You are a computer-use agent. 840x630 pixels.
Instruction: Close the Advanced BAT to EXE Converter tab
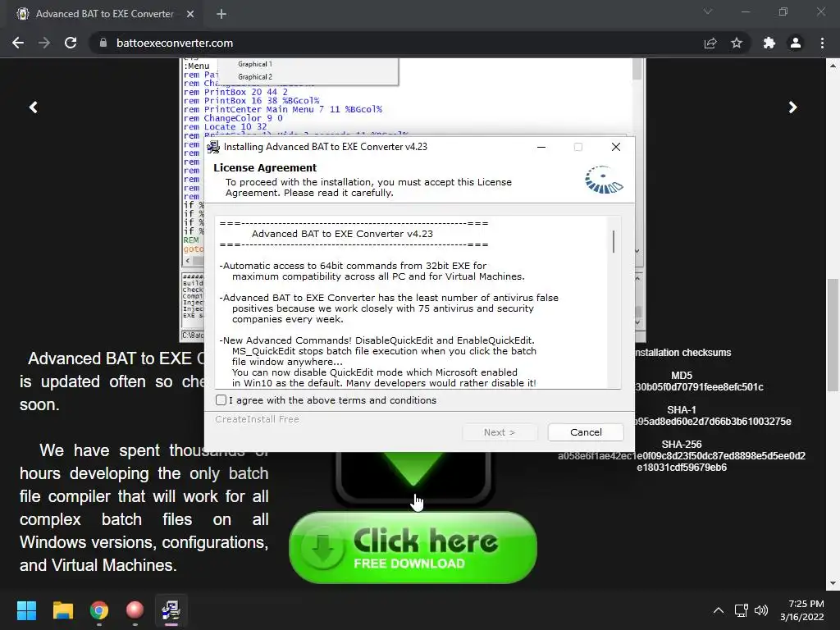tap(190, 14)
